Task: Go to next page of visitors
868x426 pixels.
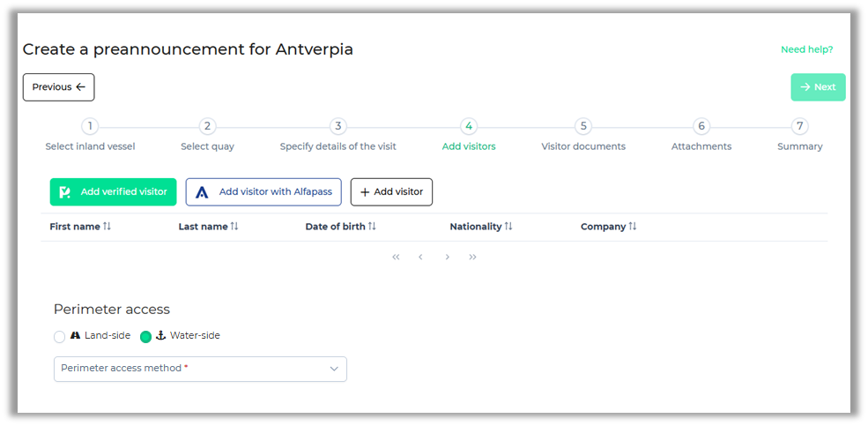Action: point(448,257)
